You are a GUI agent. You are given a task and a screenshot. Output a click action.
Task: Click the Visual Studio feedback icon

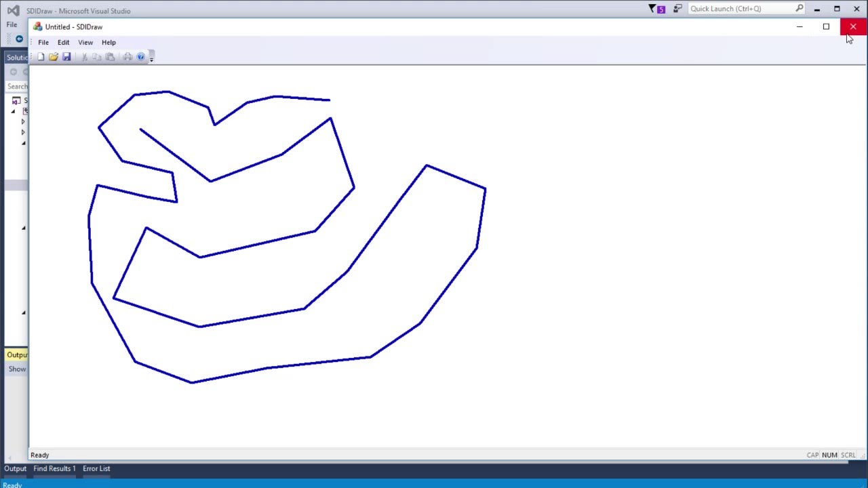pos(677,9)
